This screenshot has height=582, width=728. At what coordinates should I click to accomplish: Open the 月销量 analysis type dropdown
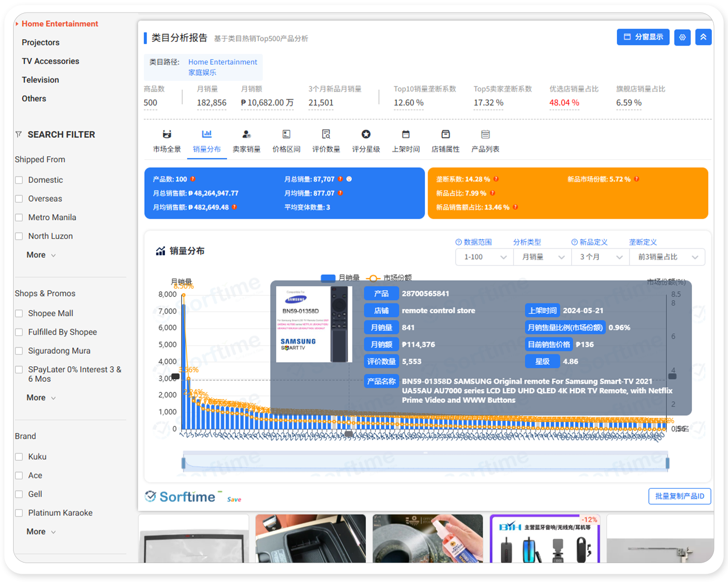[542, 257]
